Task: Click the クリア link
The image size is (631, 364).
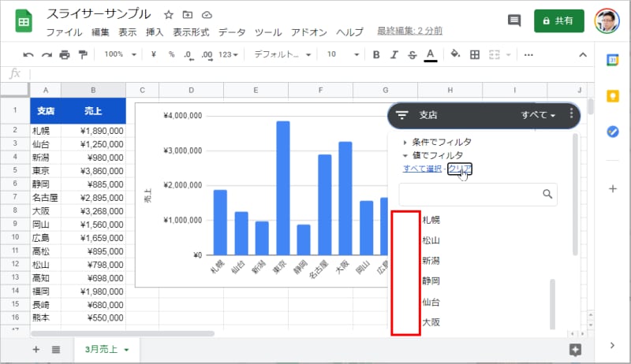Action: [x=460, y=169]
